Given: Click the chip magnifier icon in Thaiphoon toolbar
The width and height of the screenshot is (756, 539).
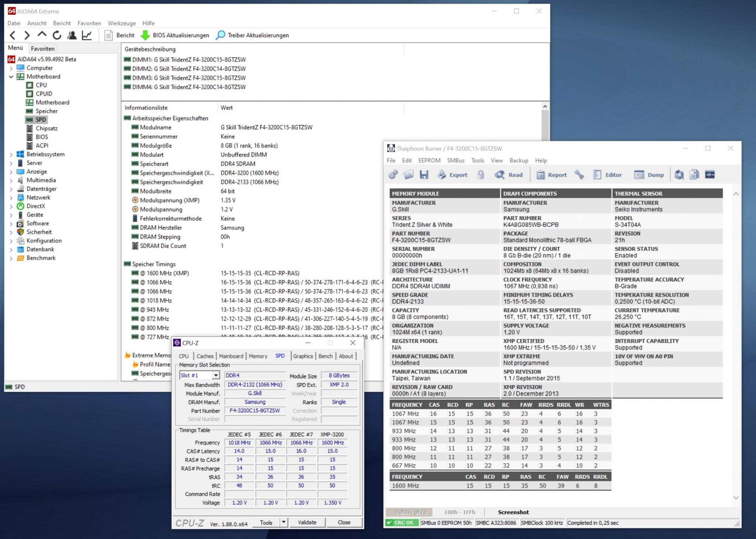Looking at the screenshot, I should click(x=679, y=175).
